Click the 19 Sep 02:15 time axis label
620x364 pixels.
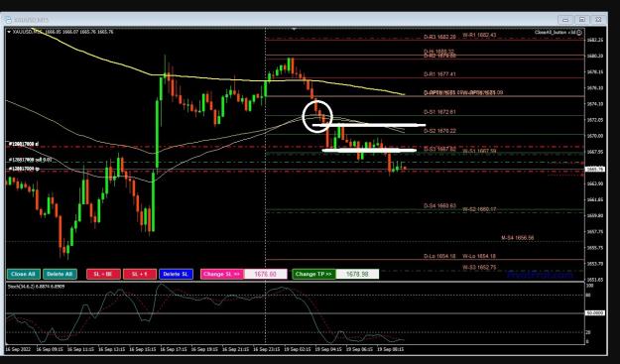[298, 349]
